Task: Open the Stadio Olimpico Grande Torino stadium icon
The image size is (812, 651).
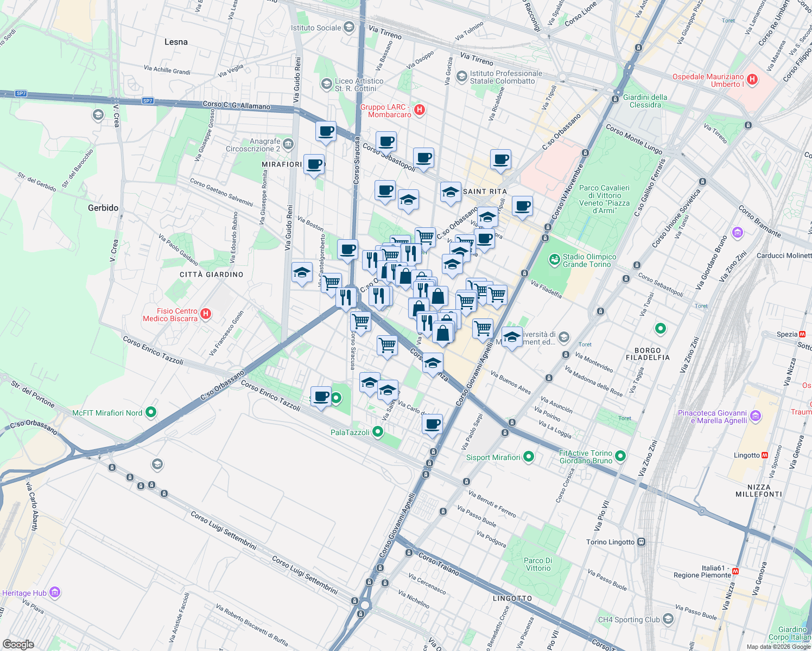Action: tap(554, 260)
